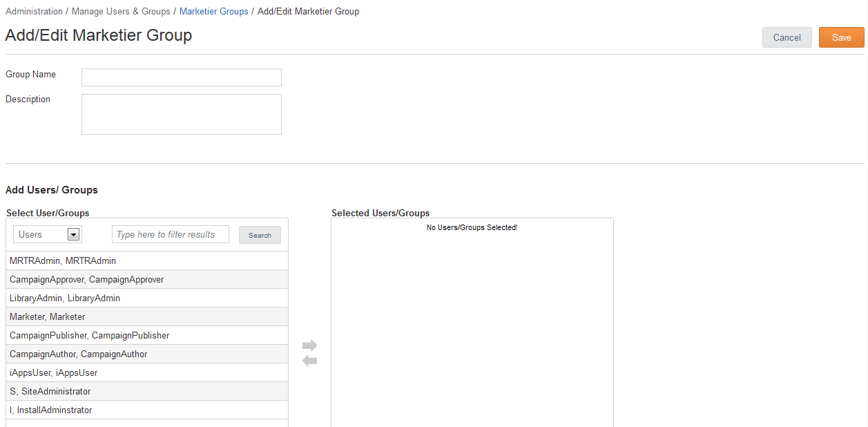Select the MRTRAdmin, MRTRAdmin user row
The height and width of the screenshot is (427, 868).
pyautogui.click(x=147, y=260)
